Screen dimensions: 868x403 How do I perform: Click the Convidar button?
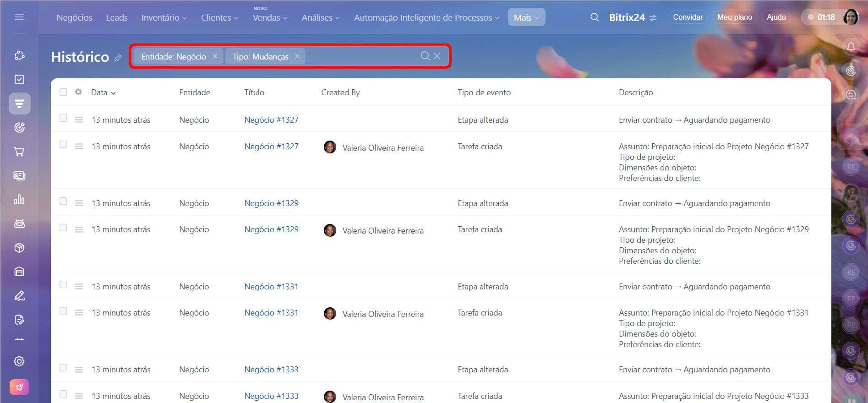click(x=688, y=17)
